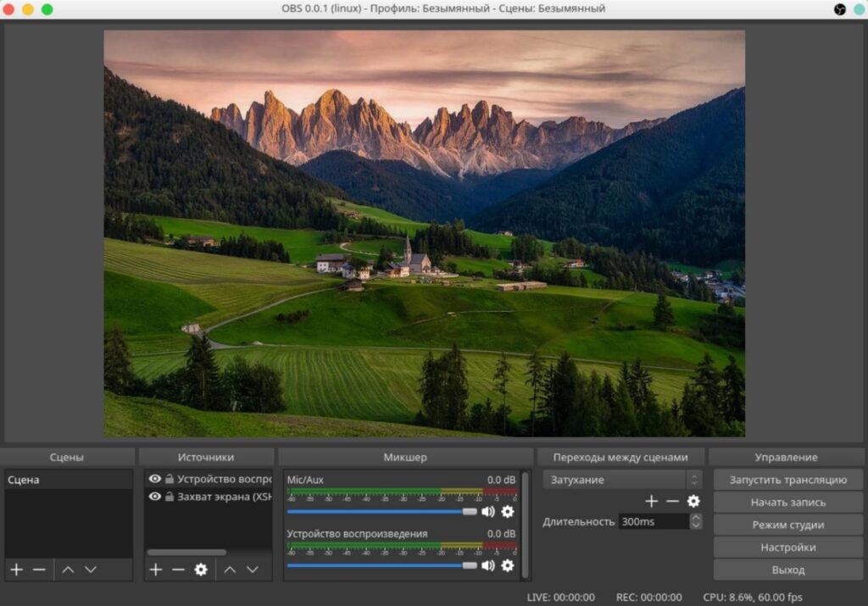Add a new source in Источники panel
Viewport: 868px width, 606px height.
[155, 570]
